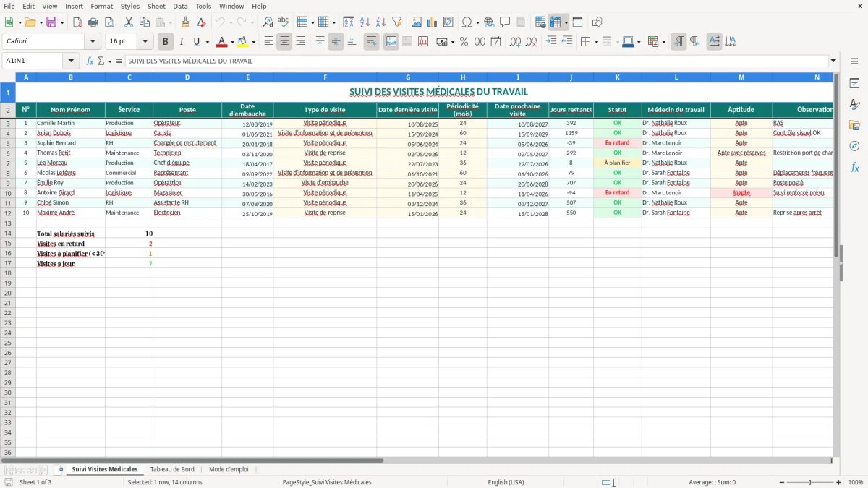Click the Insert Special Character omega icon

[467, 22]
